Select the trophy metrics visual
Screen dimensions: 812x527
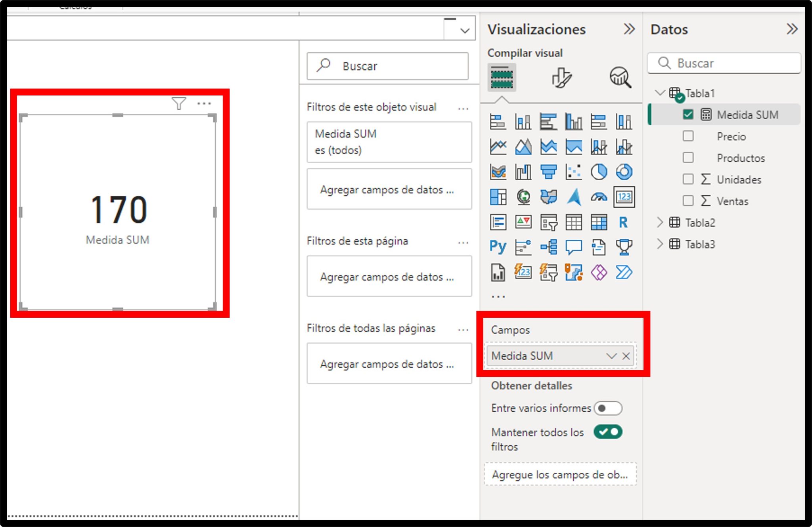click(624, 247)
